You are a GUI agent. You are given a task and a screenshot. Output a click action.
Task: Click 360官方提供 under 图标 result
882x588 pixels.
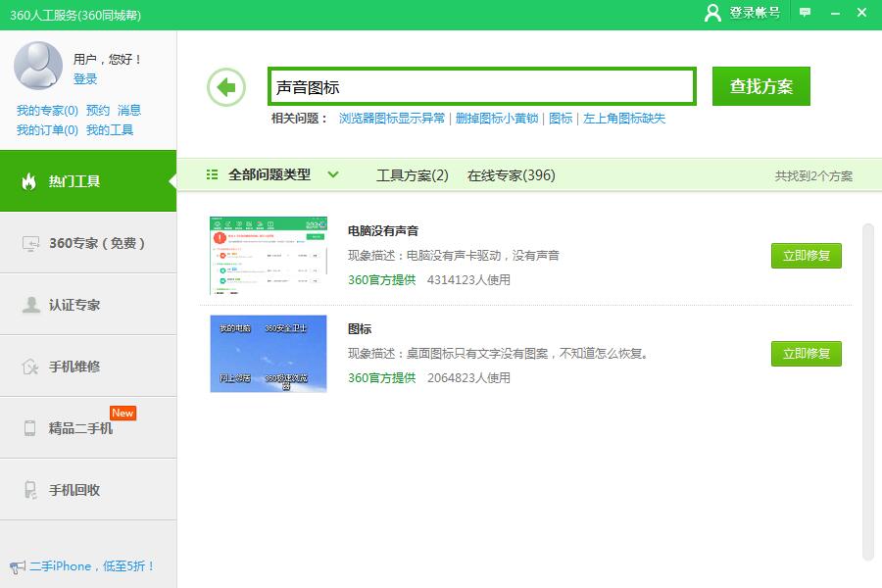click(381, 377)
